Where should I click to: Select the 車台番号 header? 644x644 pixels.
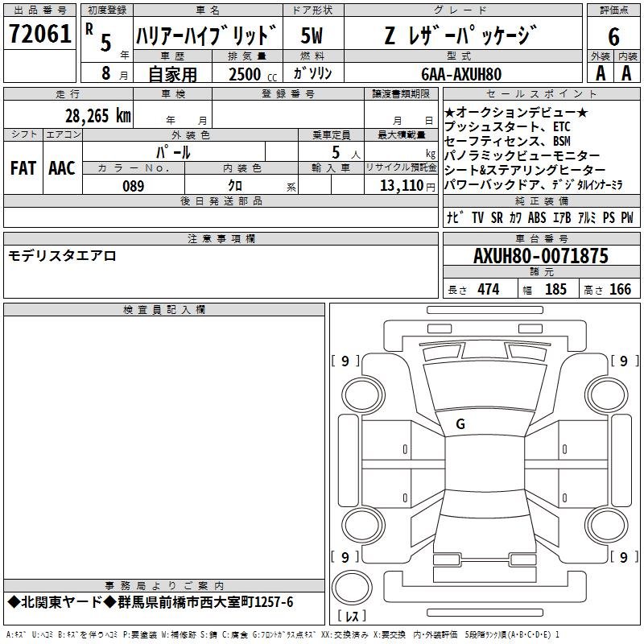click(x=541, y=238)
